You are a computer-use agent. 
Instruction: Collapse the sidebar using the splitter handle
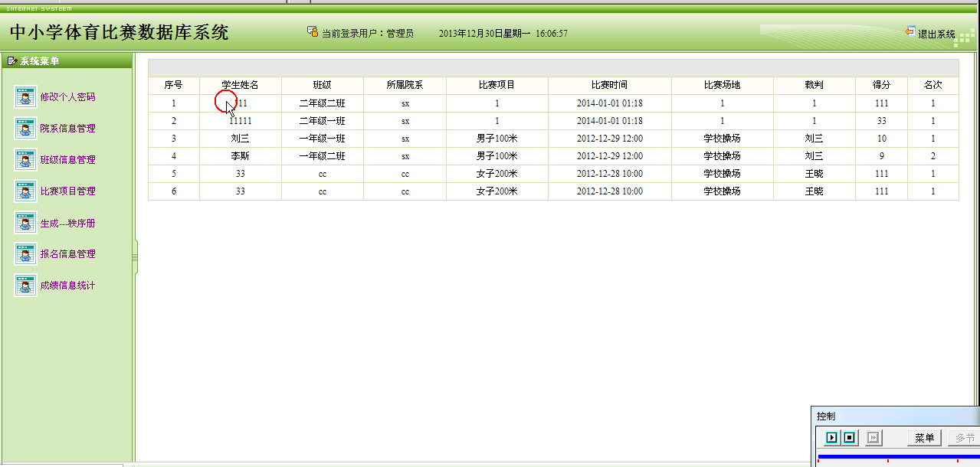tap(135, 259)
